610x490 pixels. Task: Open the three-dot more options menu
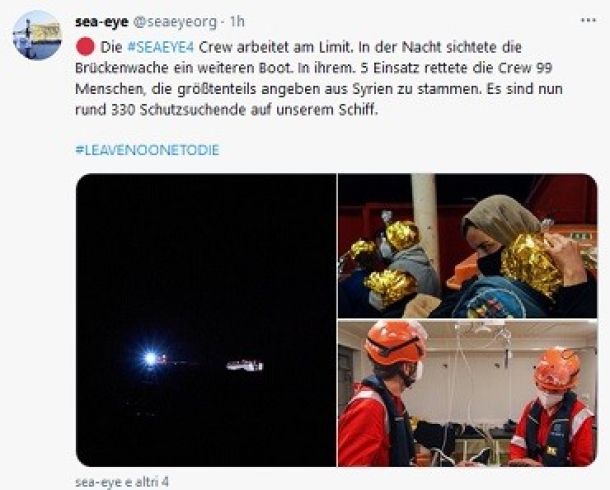coord(588,21)
